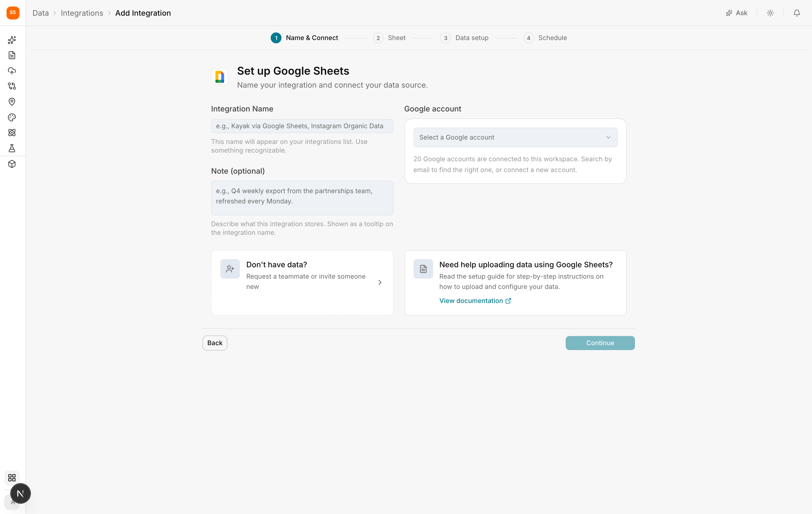Click the add-user icon in Don't have data card

coord(230,269)
